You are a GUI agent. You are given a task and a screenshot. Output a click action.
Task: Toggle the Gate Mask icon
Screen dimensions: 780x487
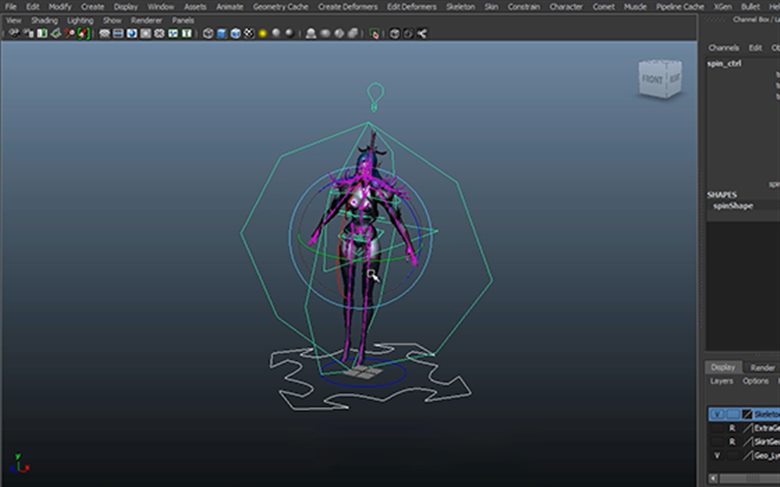coord(145,33)
